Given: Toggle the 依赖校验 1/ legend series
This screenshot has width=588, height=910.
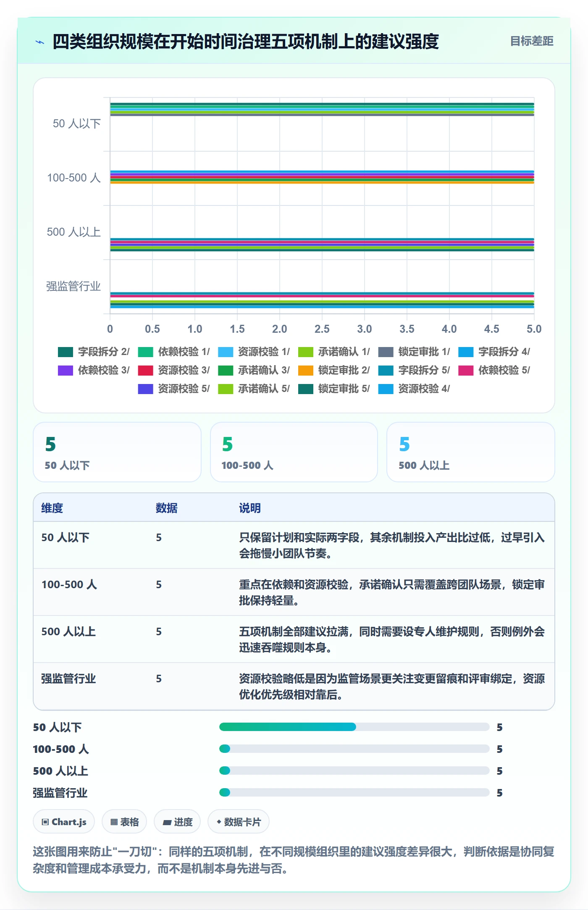Looking at the screenshot, I should [174, 352].
